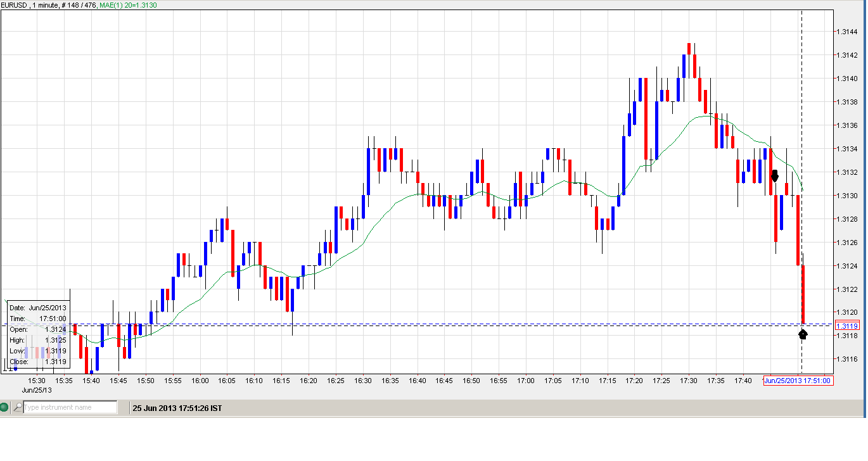868x461 pixels.
Task: Click the 1.3138 price axis label
Action: (x=847, y=102)
